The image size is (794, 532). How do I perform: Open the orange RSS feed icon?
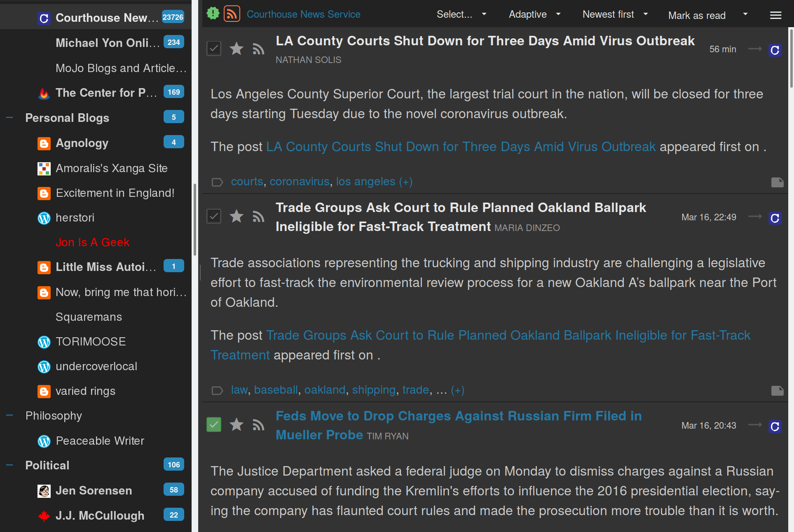point(232,14)
